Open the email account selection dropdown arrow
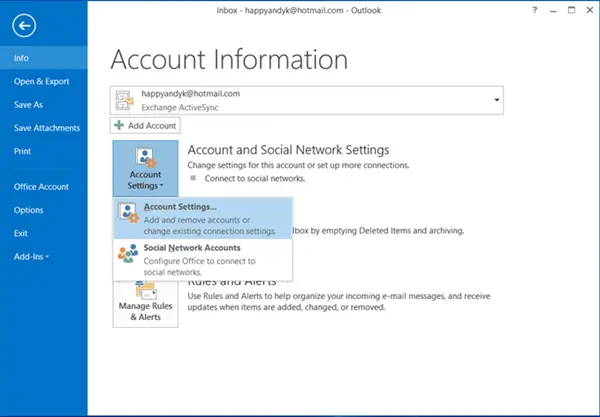This screenshot has width=600, height=417. (x=497, y=100)
